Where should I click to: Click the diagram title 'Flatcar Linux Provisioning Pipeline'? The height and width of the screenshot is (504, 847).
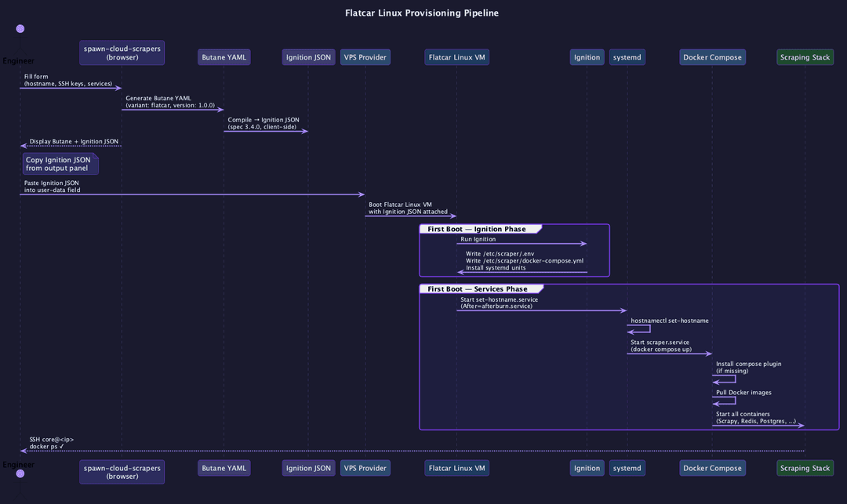[422, 13]
